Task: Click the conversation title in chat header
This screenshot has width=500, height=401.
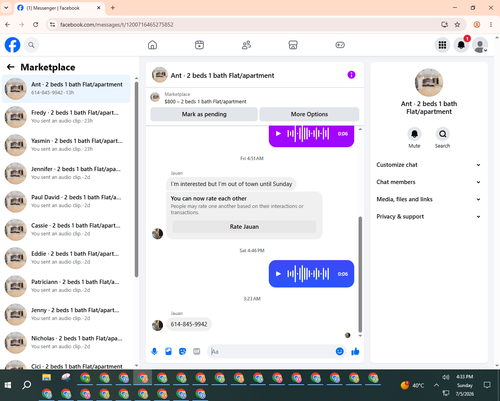Action: click(x=222, y=75)
